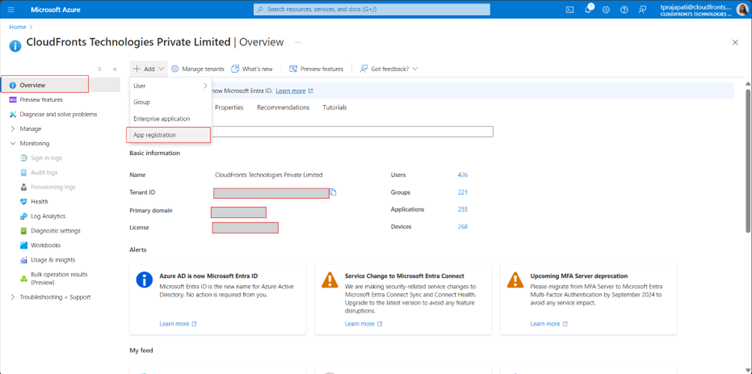Viewport: 752px width, 374px height.
Task: Open the user account avatar
Action: (x=742, y=10)
